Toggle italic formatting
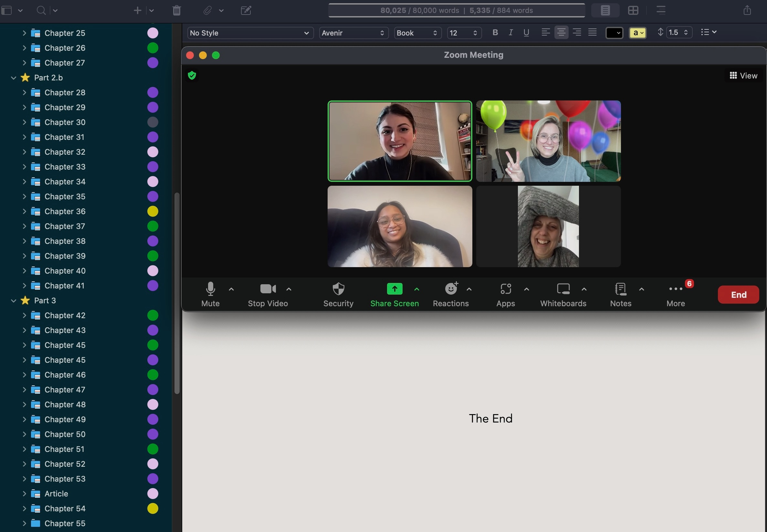The image size is (767, 532). pos(511,32)
